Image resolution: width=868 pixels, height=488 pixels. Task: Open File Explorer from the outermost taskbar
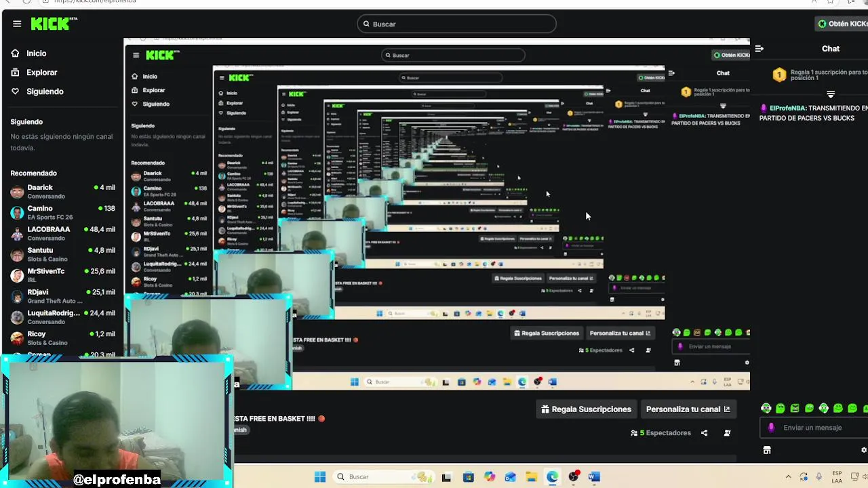pyautogui.click(x=532, y=477)
